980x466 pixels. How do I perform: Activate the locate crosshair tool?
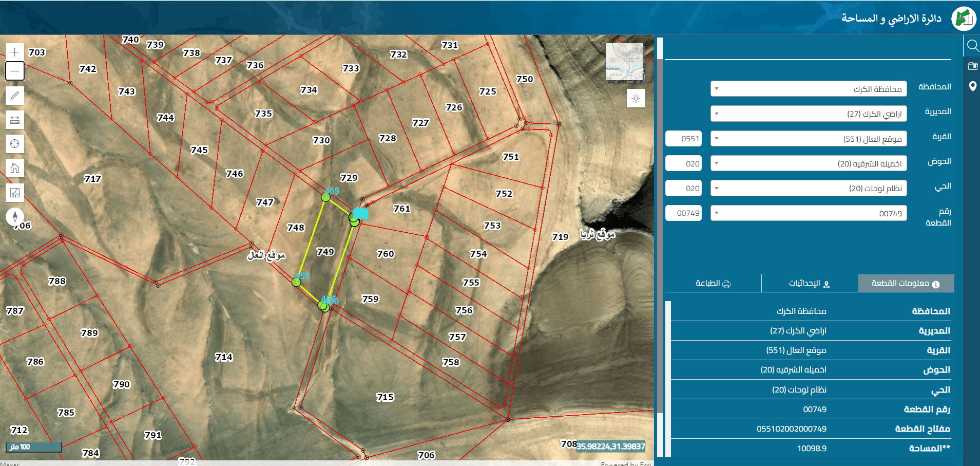tap(15, 144)
